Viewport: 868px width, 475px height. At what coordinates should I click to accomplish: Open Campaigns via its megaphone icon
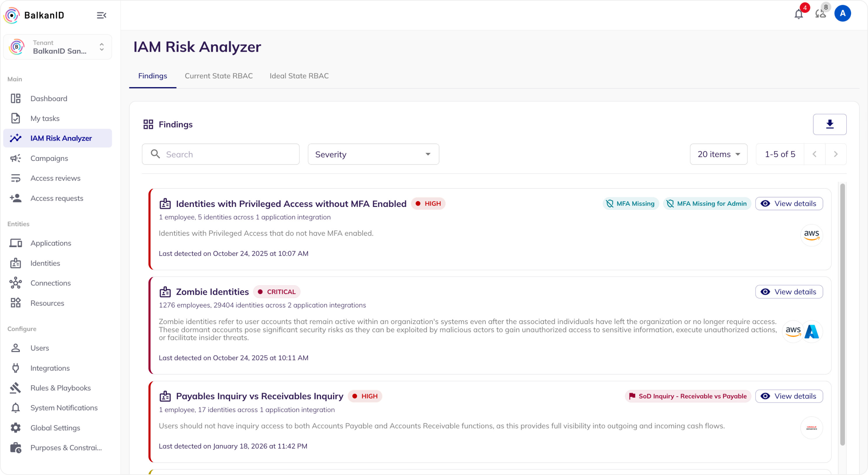click(x=16, y=158)
